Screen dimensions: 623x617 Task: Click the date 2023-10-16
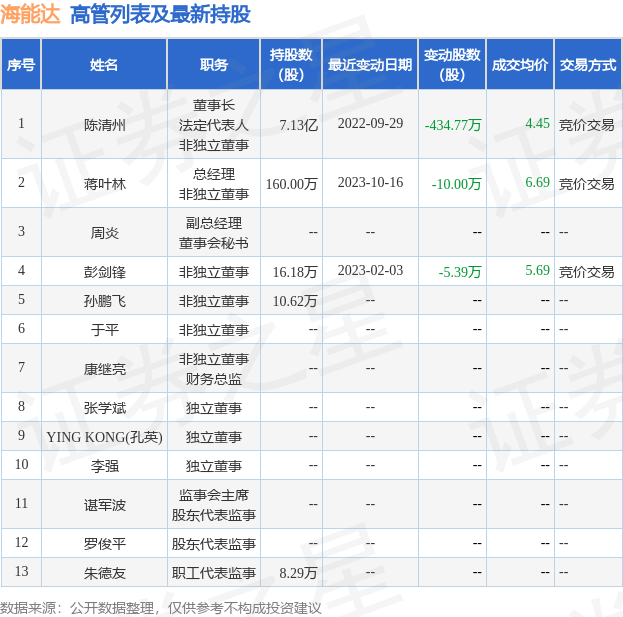click(370, 182)
